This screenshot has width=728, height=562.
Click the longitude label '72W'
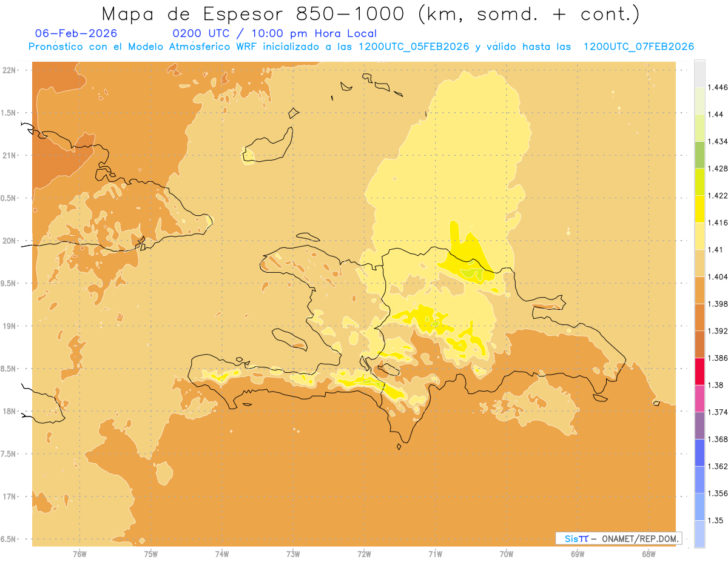364,554
